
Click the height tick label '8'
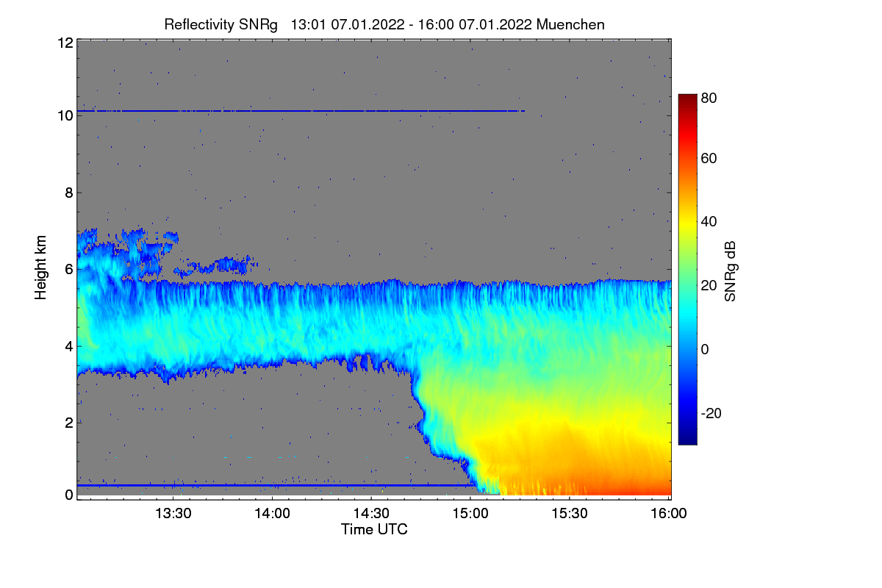[69, 193]
